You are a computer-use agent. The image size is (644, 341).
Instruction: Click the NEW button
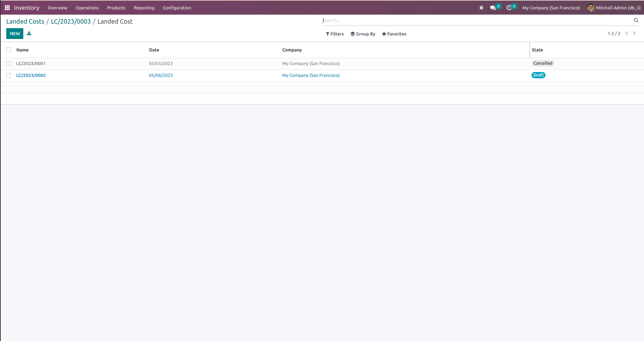[x=15, y=33]
